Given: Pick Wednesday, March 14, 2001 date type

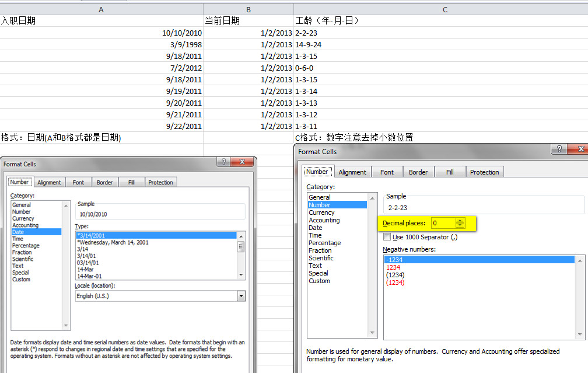Looking at the screenshot, I should [114, 242].
